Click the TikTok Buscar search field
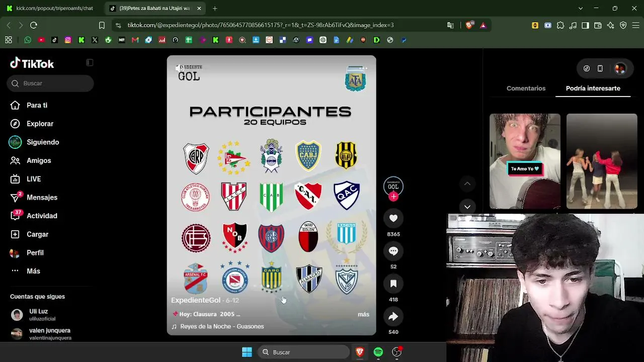Screen dimensions: 644x362 point(50,83)
